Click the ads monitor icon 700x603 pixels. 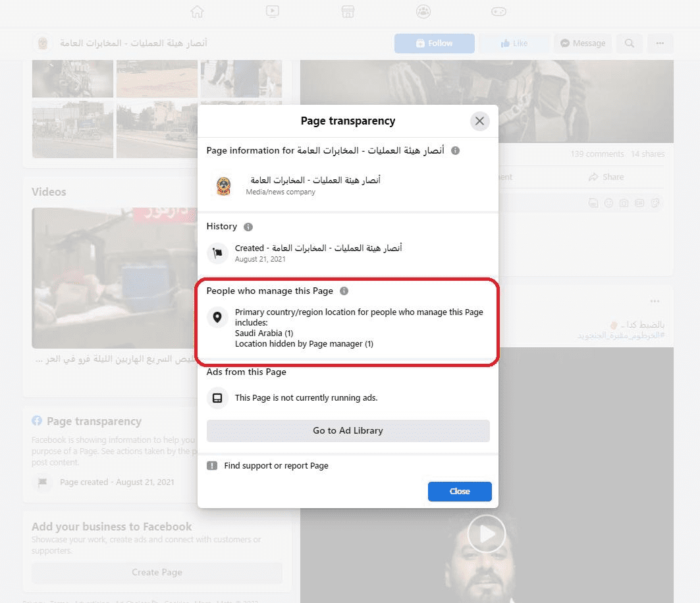[x=217, y=398]
